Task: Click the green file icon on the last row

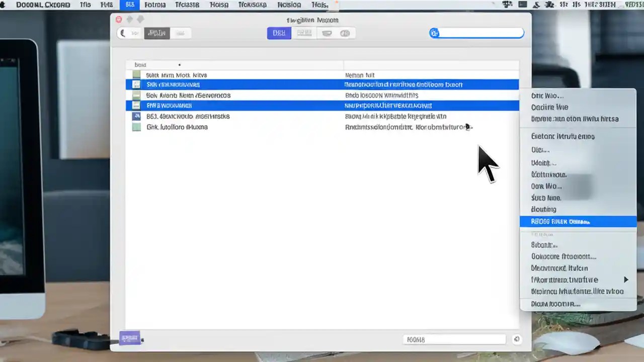Action: point(136,127)
